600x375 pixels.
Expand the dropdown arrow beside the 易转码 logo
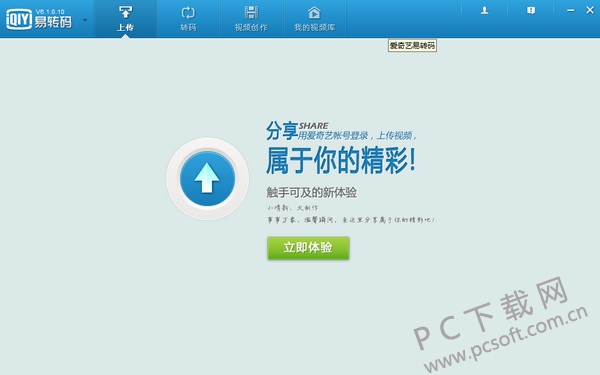pyautogui.click(x=85, y=20)
